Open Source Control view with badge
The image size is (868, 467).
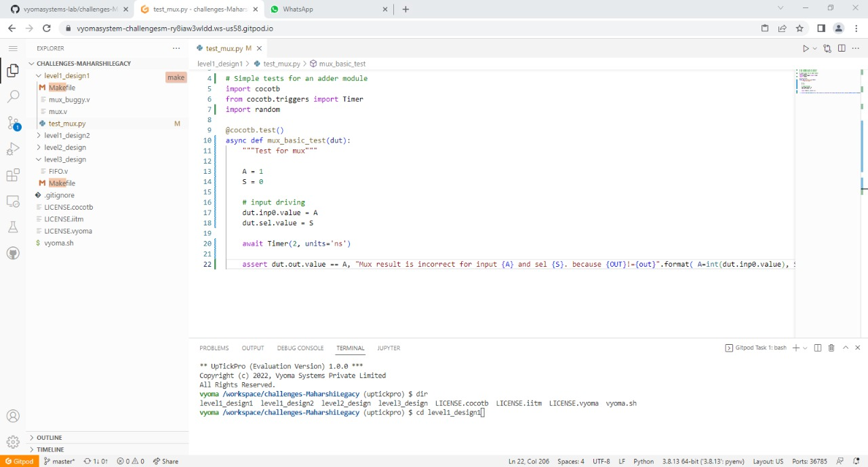point(13,124)
